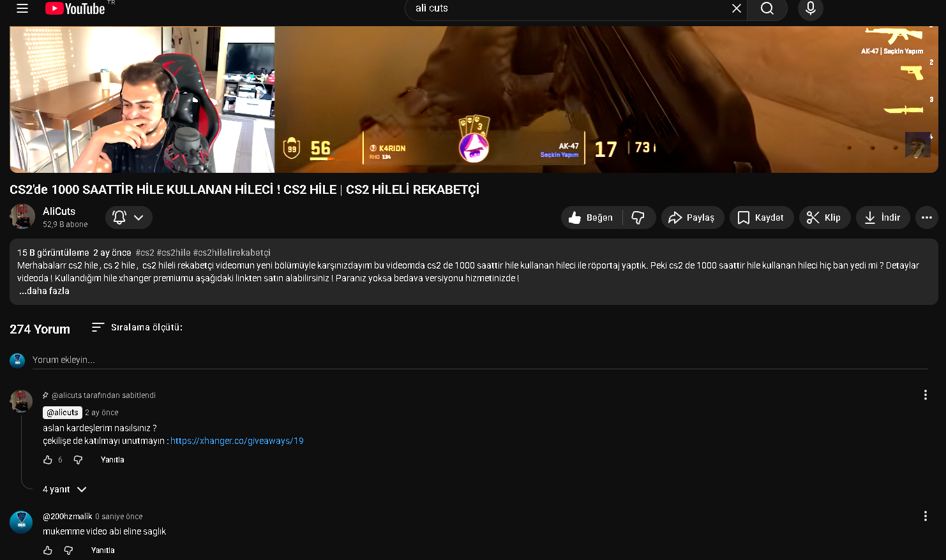Reply to @200hzmalik comment with Yanıtla
946x560 pixels.
(x=103, y=550)
